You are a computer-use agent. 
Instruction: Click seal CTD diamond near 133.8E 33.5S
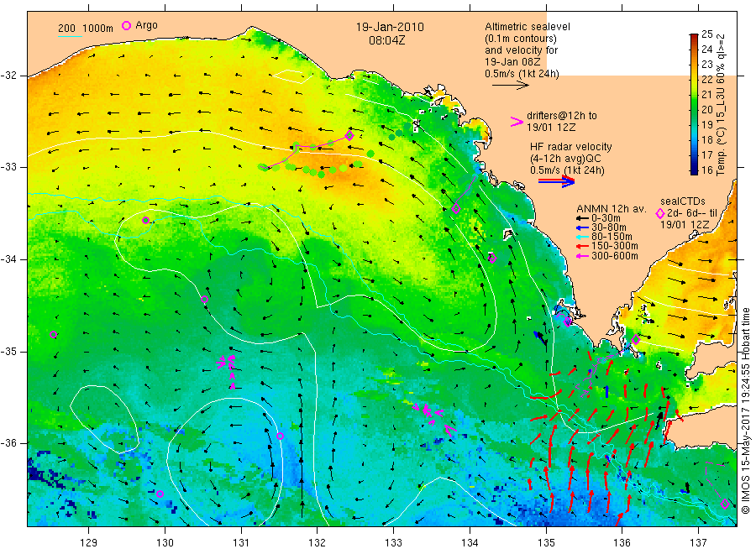[x=456, y=209]
